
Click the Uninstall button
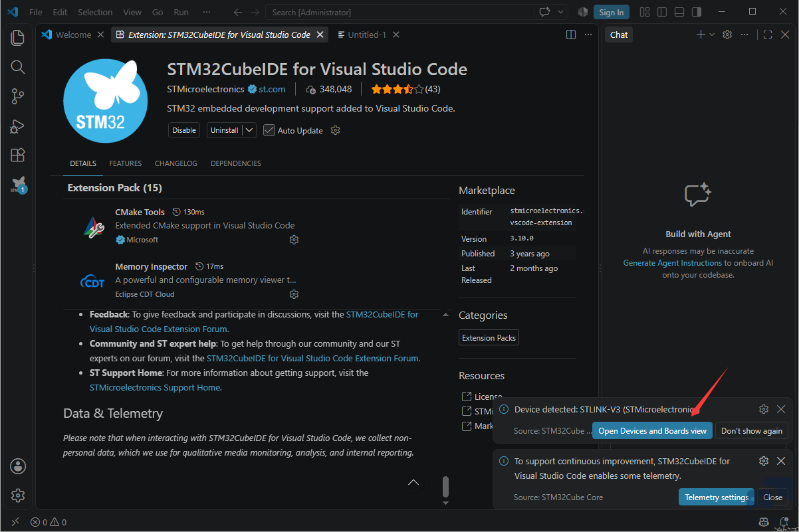[x=225, y=130]
